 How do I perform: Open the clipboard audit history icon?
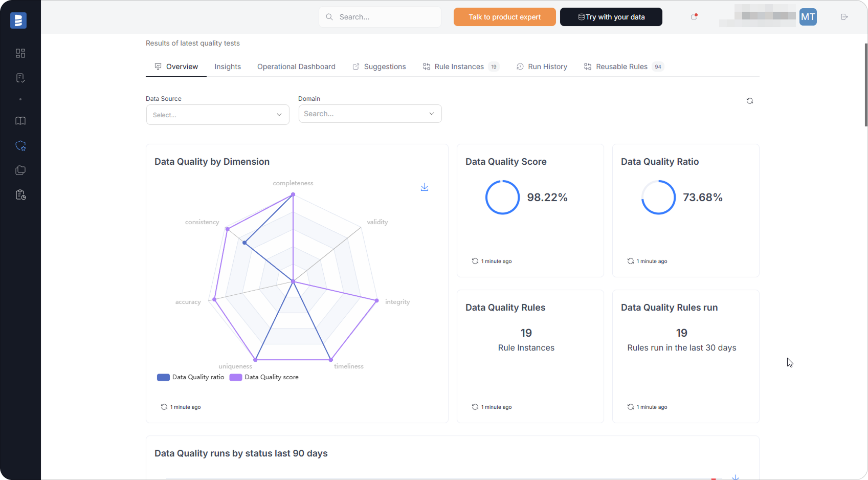tap(20, 194)
